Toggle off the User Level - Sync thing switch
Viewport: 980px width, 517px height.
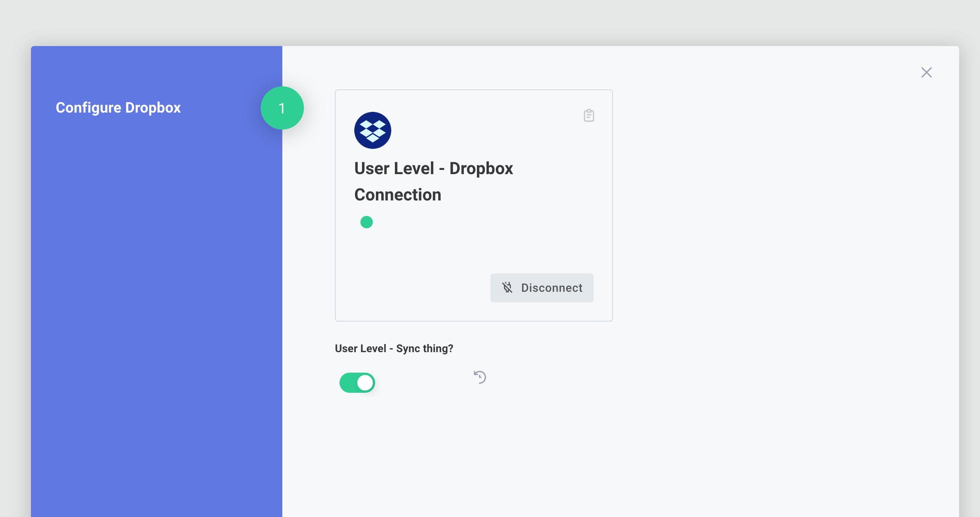357,382
